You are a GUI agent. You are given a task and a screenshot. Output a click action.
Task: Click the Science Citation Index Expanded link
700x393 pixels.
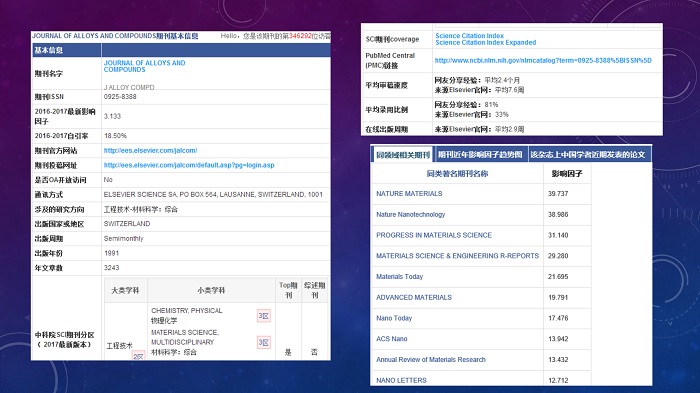tap(485, 42)
